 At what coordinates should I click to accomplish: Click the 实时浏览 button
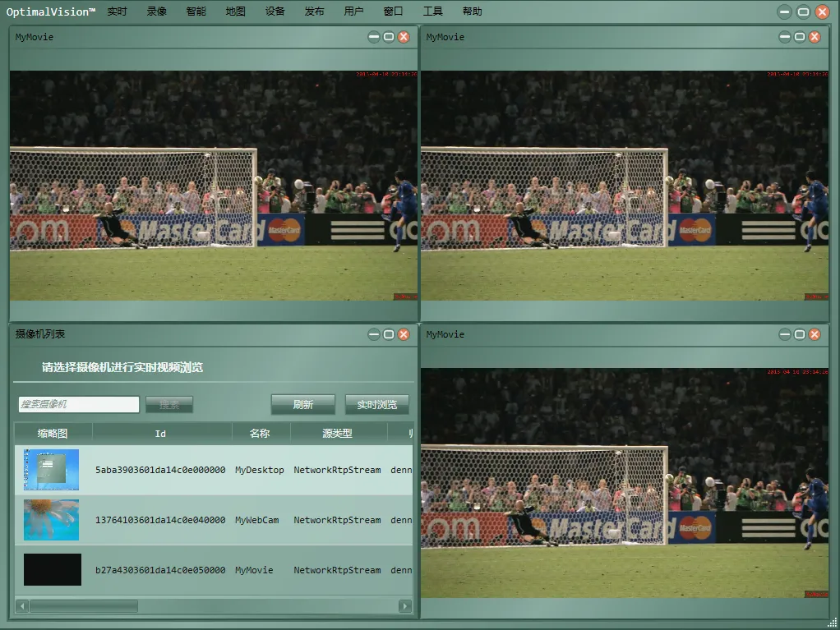[x=377, y=405]
